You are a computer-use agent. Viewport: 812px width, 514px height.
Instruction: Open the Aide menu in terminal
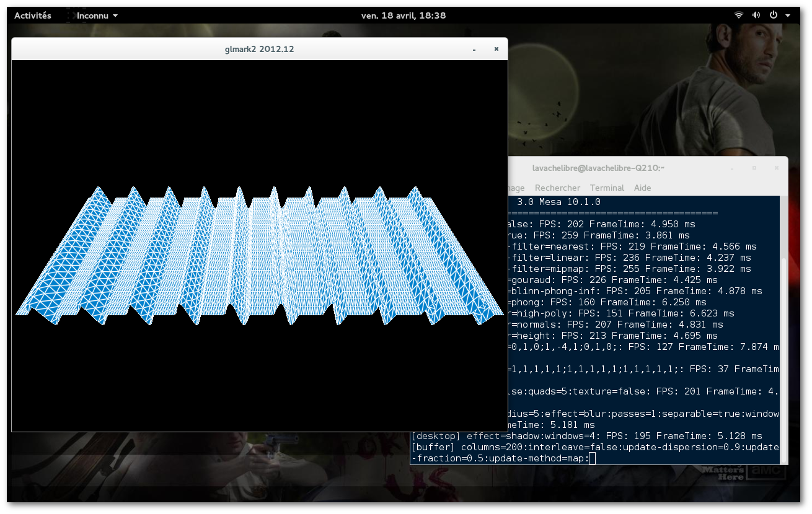[x=642, y=188]
